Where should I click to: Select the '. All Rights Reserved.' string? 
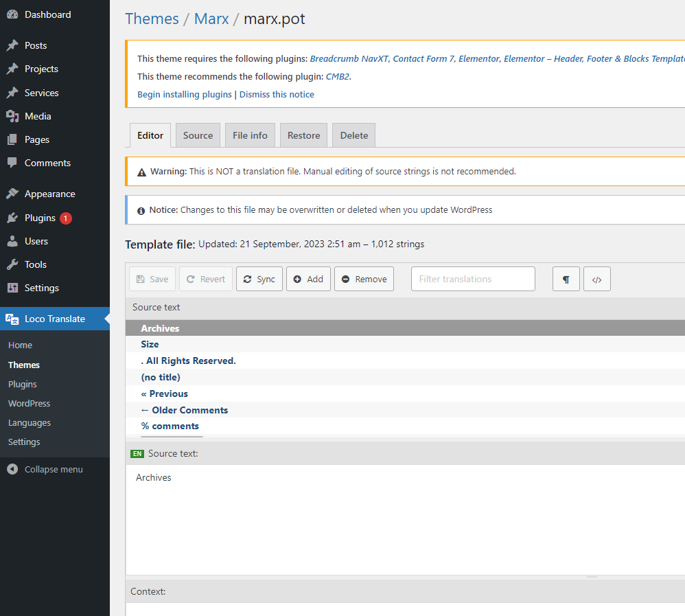(188, 361)
